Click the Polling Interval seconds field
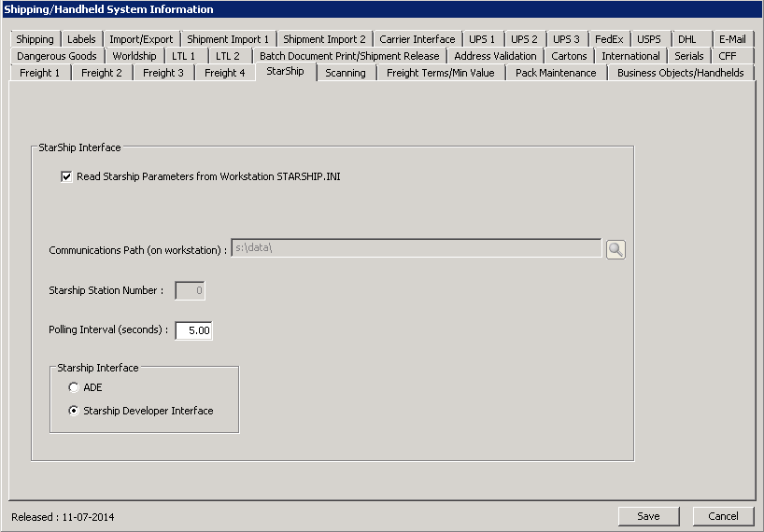Viewport: 764px width, 532px height. point(194,330)
